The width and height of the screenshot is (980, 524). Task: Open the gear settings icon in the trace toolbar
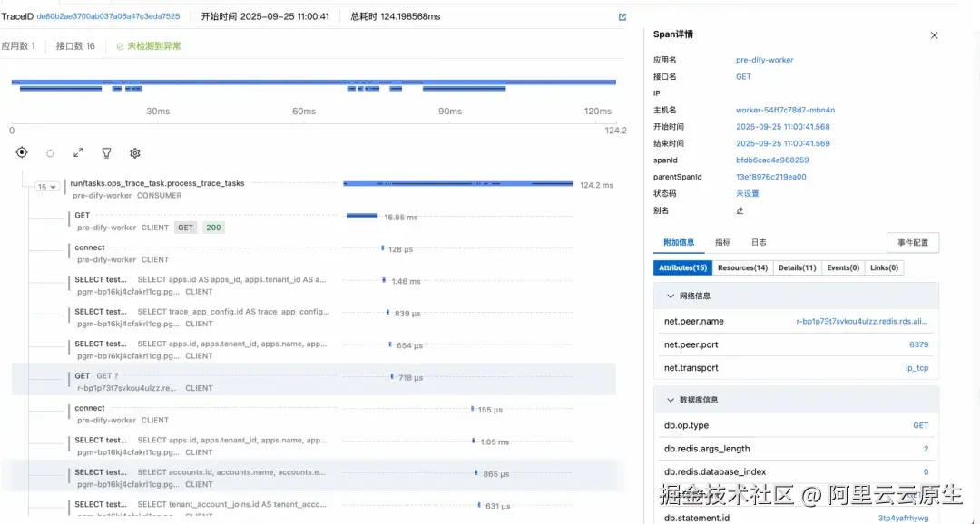pos(135,153)
